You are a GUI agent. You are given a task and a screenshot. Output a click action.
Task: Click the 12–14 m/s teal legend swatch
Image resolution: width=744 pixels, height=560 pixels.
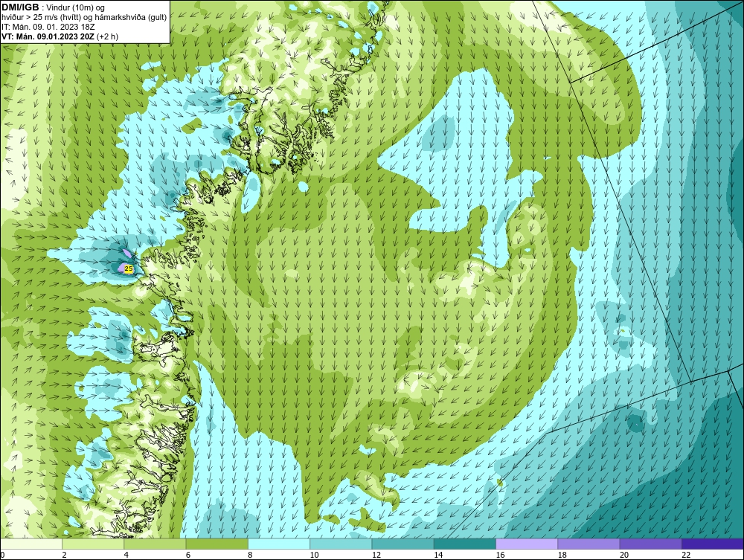(403, 544)
